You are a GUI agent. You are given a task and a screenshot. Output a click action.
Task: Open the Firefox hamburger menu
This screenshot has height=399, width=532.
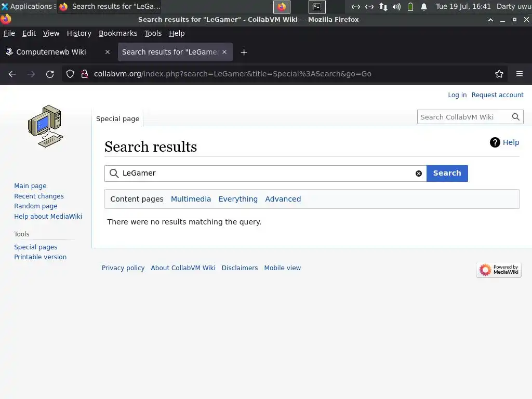[x=520, y=74]
